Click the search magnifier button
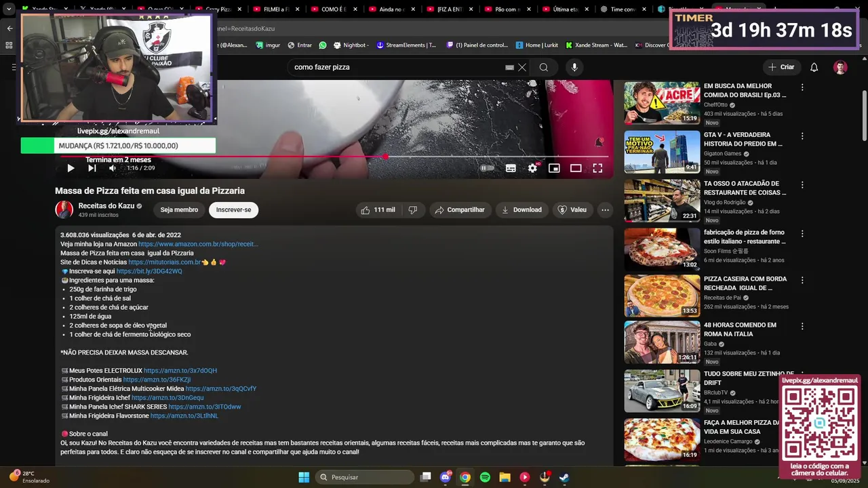 coord(544,67)
